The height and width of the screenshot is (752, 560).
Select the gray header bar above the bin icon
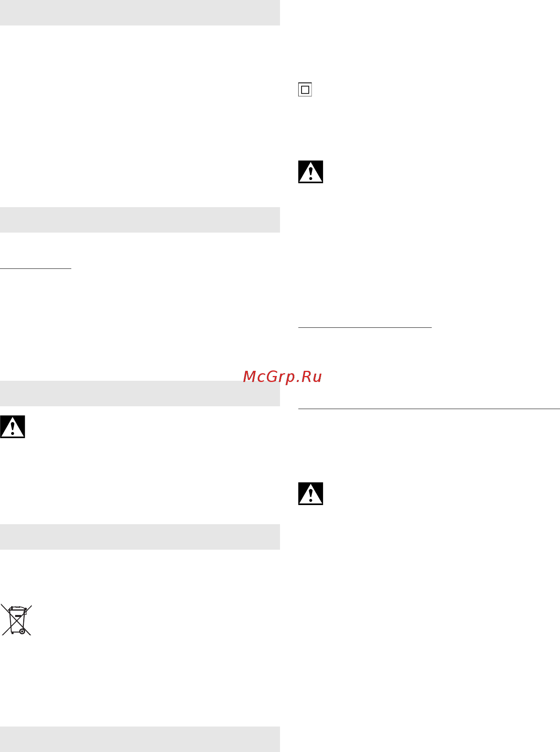tap(140, 537)
